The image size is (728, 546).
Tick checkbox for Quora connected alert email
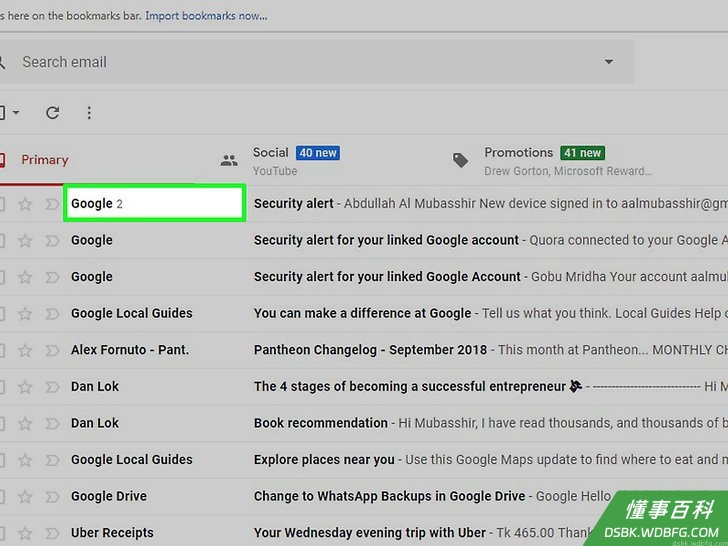pos(2,240)
